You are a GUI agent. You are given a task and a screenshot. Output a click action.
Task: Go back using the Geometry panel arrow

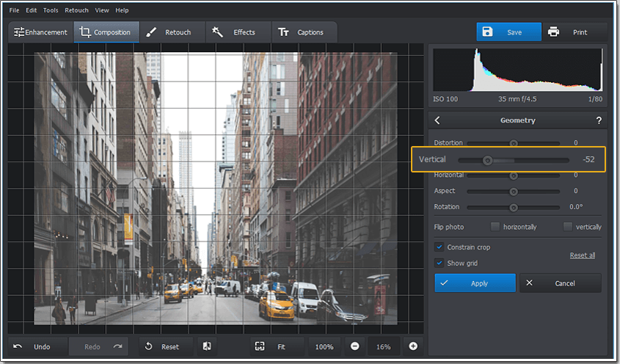tap(437, 120)
